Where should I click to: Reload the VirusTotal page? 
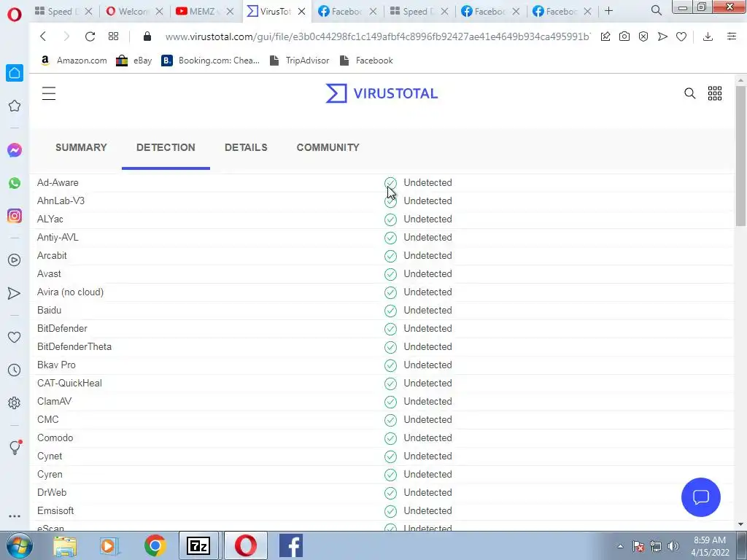point(90,36)
